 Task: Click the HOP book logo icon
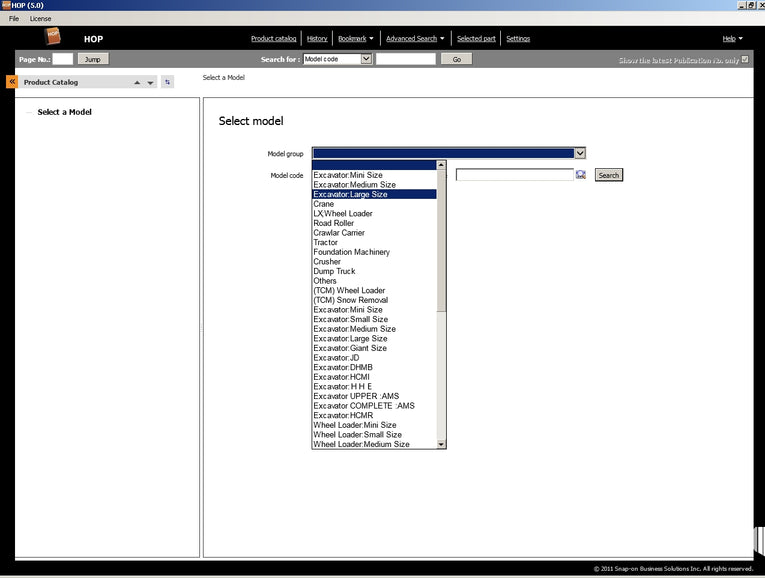click(54, 37)
